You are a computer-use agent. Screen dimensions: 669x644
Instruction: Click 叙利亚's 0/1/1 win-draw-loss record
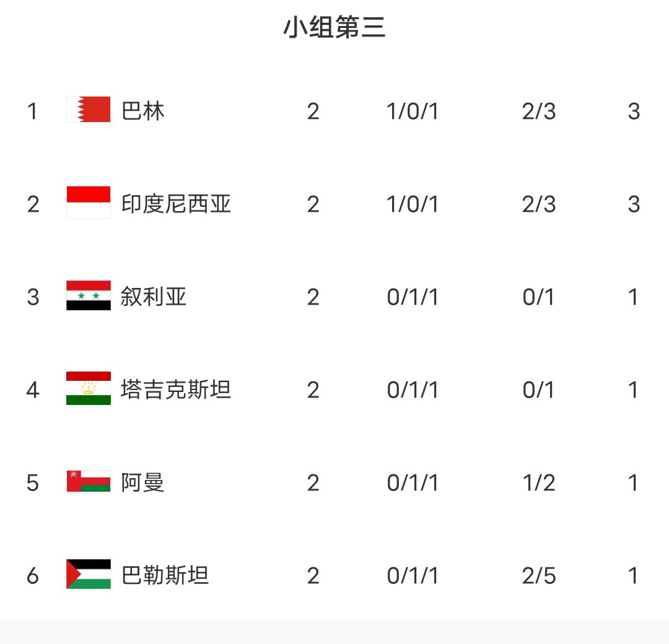[412, 297]
